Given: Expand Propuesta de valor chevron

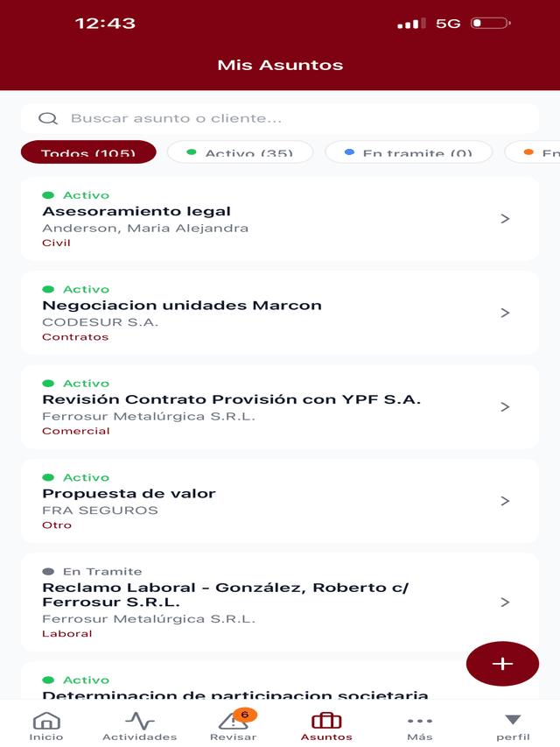Looking at the screenshot, I should coord(505,501).
